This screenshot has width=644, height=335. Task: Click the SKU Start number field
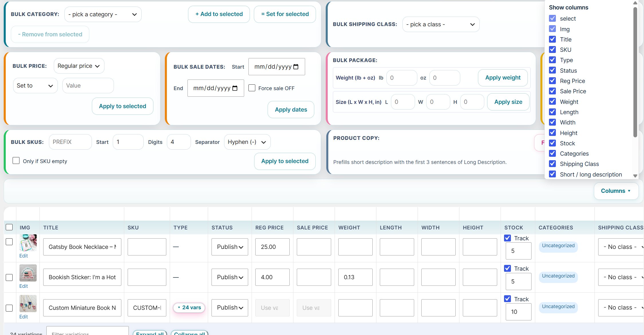point(128,142)
